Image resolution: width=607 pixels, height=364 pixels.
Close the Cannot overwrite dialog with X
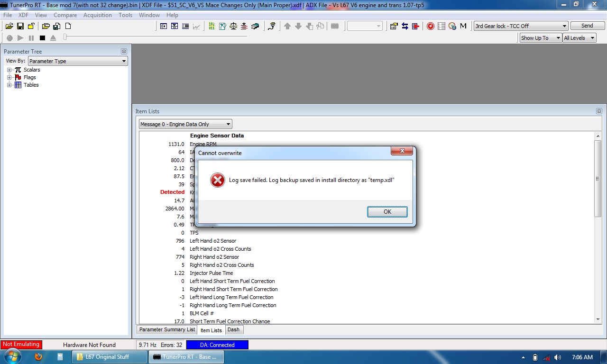402,151
